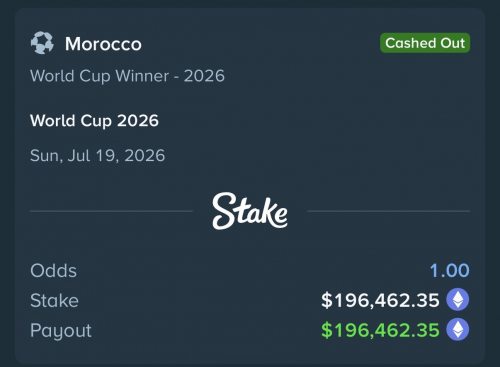Click the Stake row label
The width and height of the screenshot is (500, 367).
pos(54,300)
